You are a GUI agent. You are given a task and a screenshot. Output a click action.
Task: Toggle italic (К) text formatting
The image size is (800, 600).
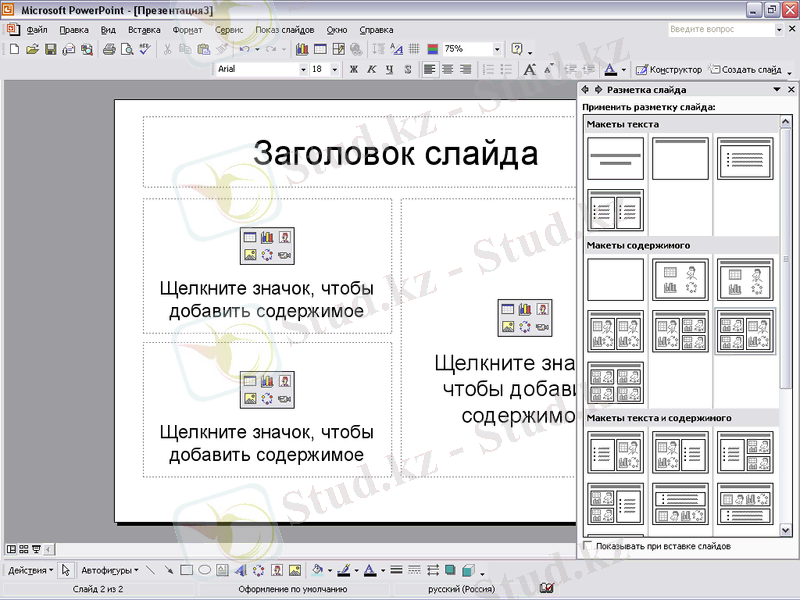371,70
